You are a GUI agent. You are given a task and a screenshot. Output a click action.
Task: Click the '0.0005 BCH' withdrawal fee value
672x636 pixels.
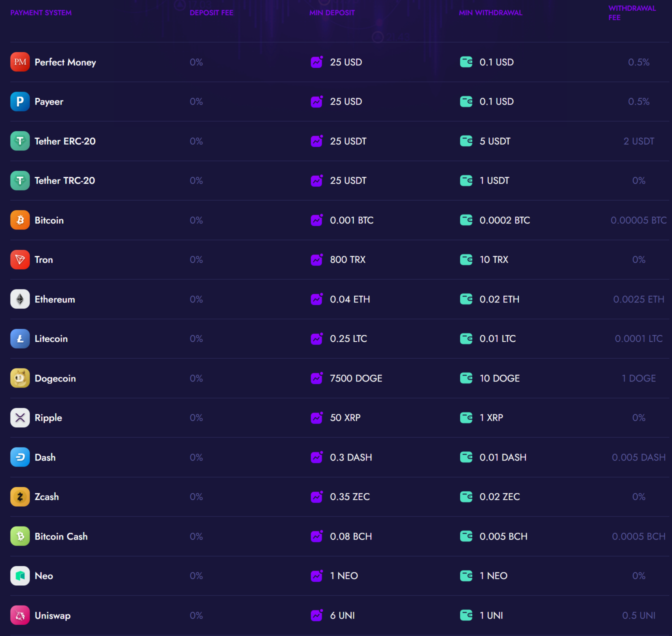pos(639,536)
